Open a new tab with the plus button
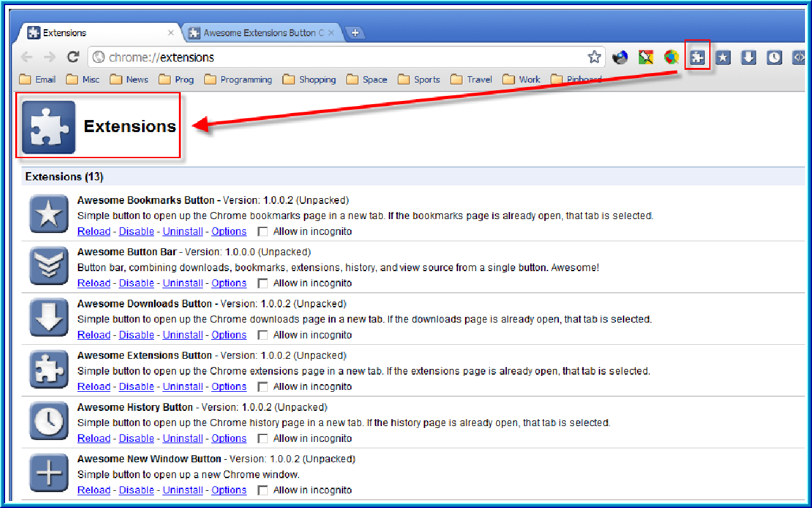Image resolution: width=812 pixels, height=508 pixels. (355, 33)
